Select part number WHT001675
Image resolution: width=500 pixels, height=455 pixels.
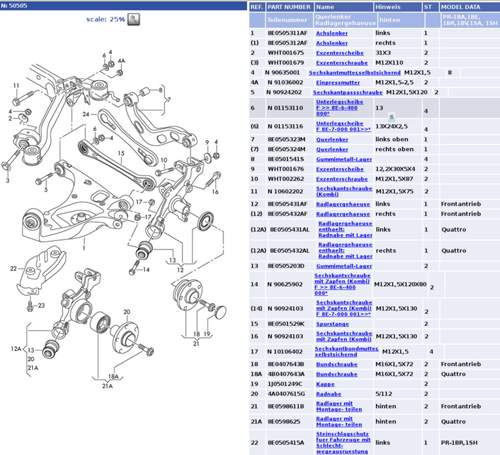pos(286,53)
